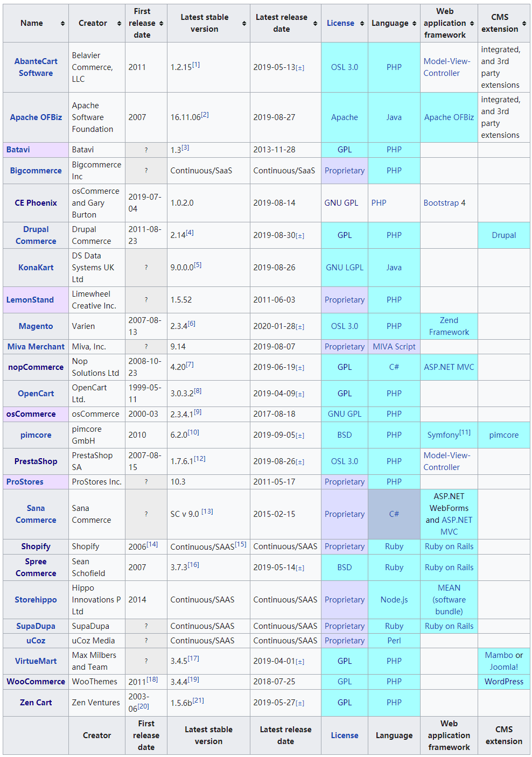This screenshot has width=532, height=757.
Task: Open footnote [1] beside version 1.2.15
Action: [196, 65]
